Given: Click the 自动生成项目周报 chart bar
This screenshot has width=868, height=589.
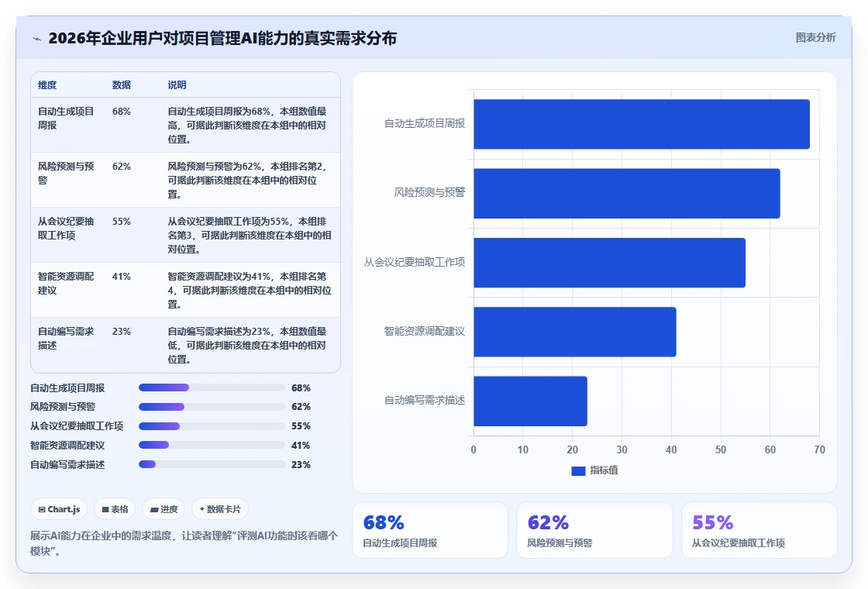Looking at the screenshot, I should coord(642,124).
